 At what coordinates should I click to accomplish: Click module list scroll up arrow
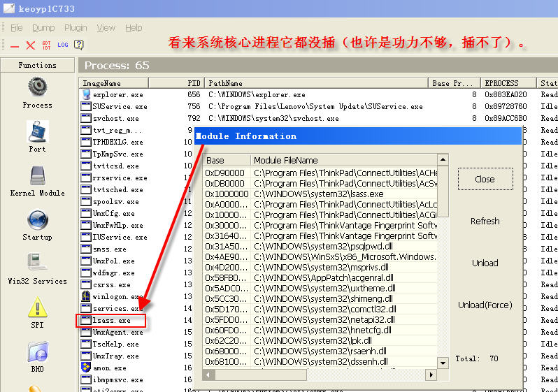click(443, 160)
